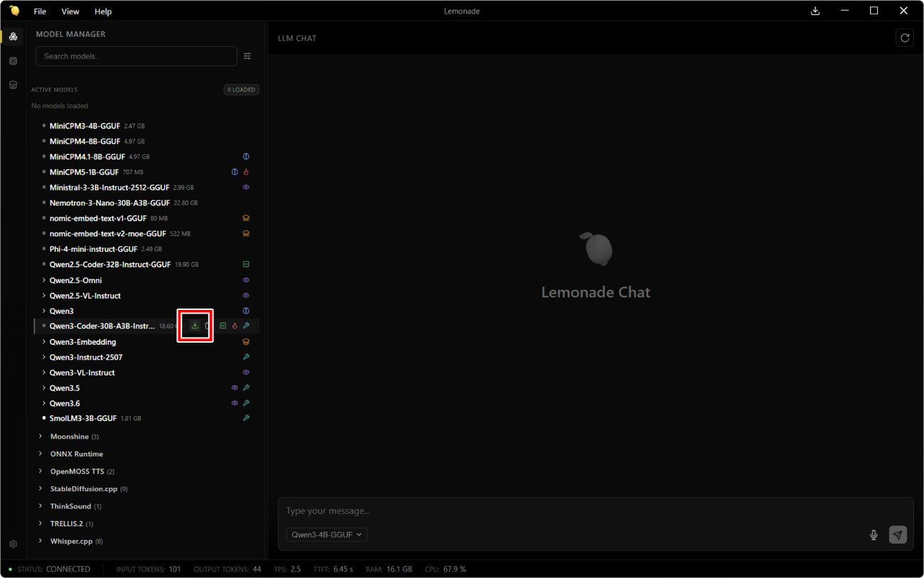Delete the Qwen3-Coder-30B-A3B model via trash icon

point(208,326)
